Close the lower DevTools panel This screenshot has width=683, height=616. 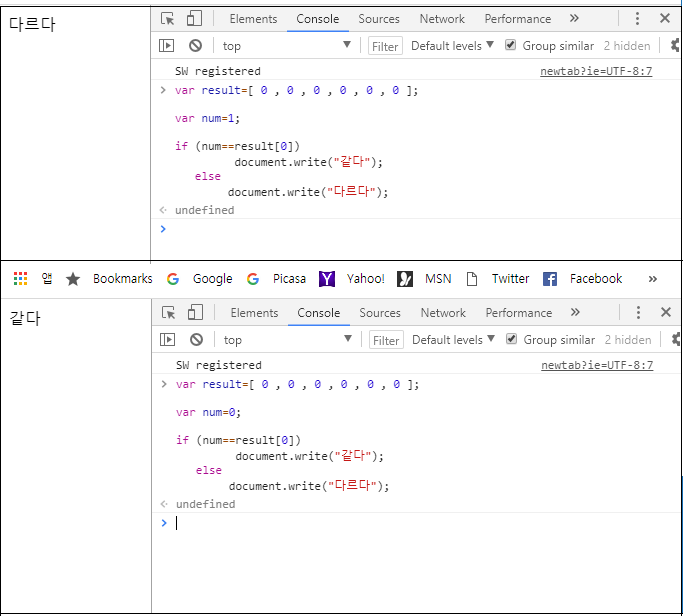coord(666,312)
